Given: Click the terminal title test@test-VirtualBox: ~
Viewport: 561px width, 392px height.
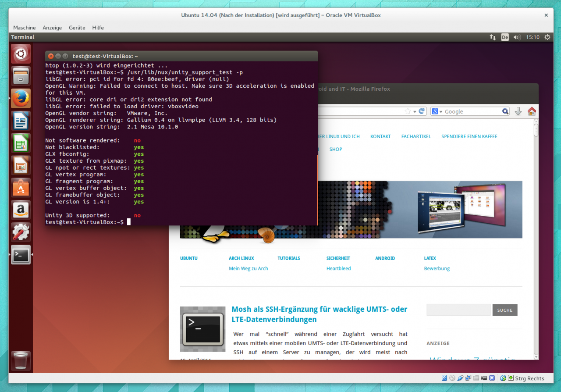Looking at the screenshot, I should coord(105,56).
